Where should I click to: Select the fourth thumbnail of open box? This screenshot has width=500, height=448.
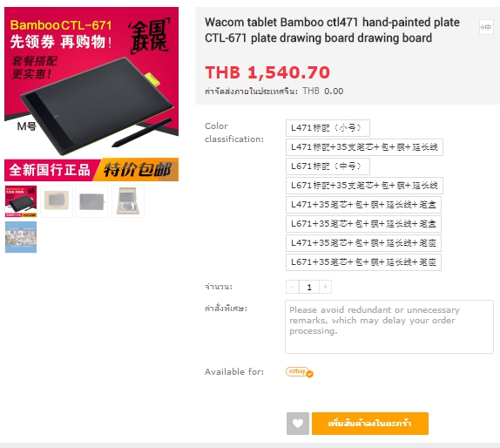[x=128, y=201]
